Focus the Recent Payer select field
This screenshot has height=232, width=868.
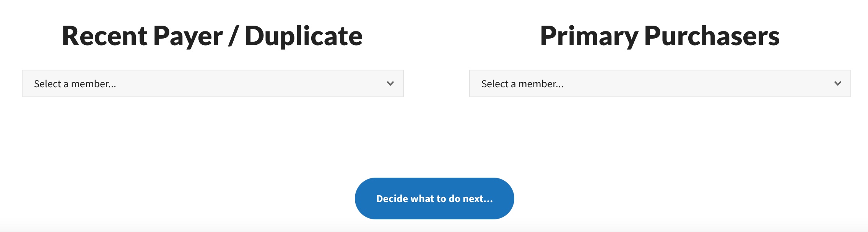(213, 83)
